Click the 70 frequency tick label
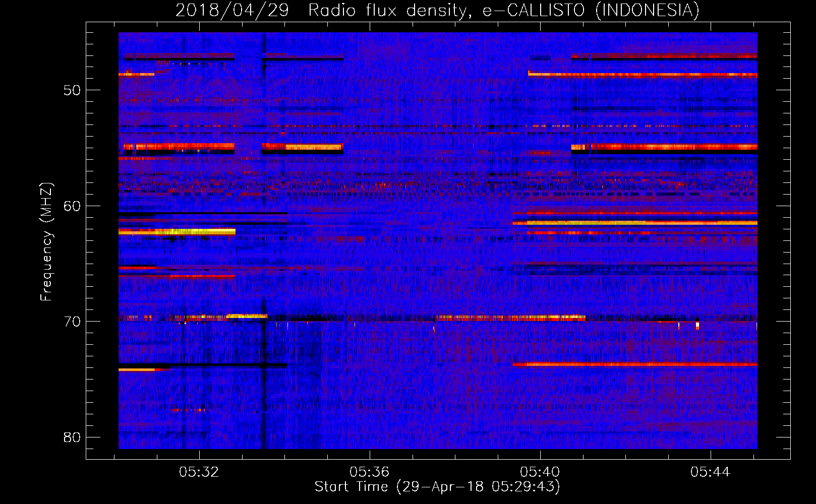Screen dimensions: 816x504 click(x=72, y=322)
